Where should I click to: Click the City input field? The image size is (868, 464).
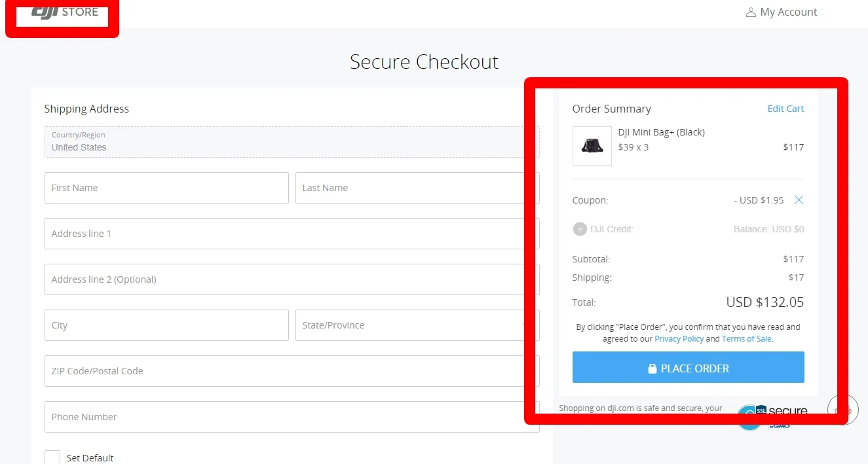pyautogui.click(x=166, y=325)
